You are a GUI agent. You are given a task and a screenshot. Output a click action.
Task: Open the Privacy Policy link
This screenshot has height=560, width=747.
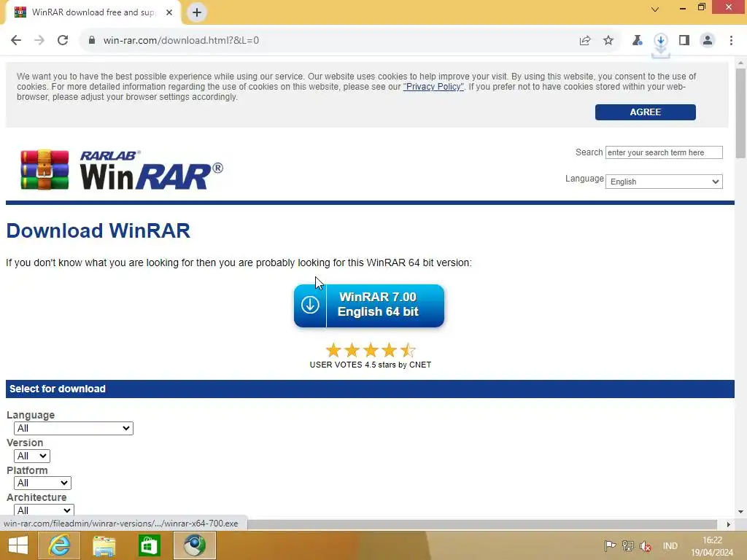tap(433, 87)
